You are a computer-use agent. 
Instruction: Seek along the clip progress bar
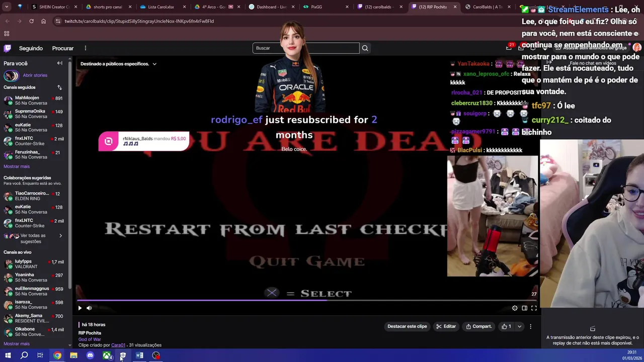306,301
